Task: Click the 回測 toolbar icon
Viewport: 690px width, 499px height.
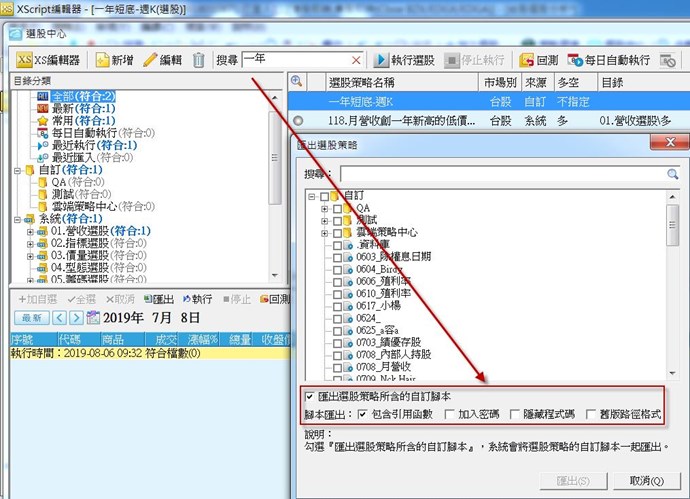Action: point(526,60)
